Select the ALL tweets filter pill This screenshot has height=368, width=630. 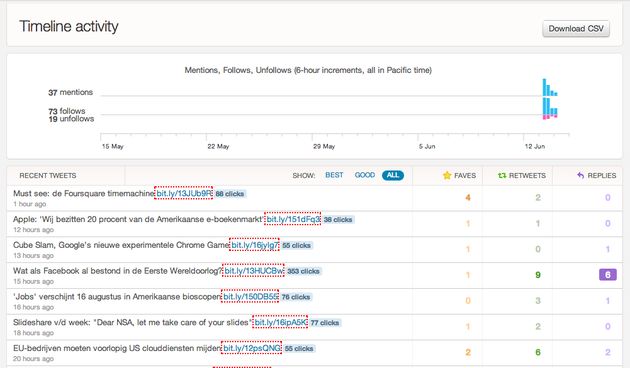pyautogui.click(x=393, y=175)
